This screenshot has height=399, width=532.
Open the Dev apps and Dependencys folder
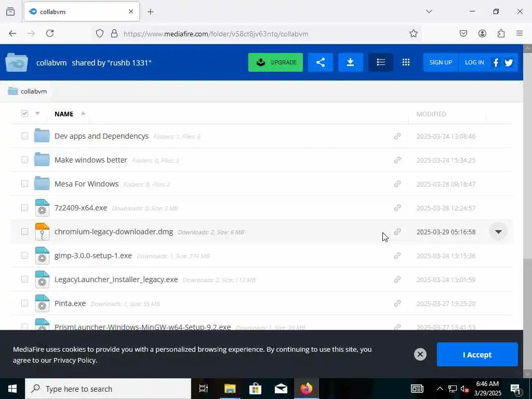[101, 136]
